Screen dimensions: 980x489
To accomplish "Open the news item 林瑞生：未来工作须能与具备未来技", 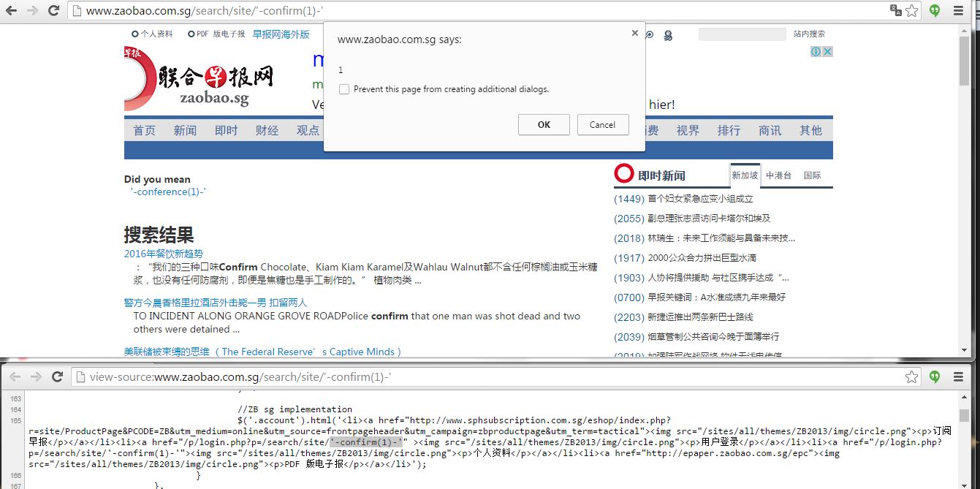I will point(721,238).
